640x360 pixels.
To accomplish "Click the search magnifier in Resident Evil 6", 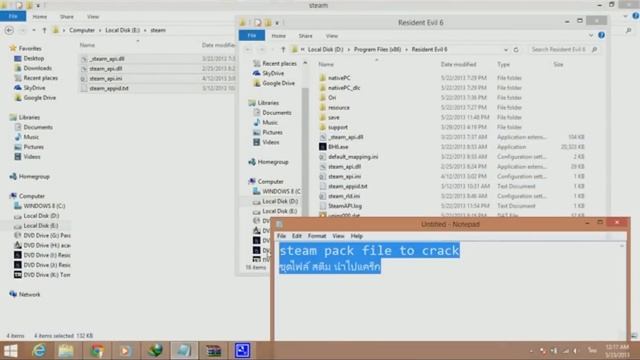I will click(x=594, y=49).
